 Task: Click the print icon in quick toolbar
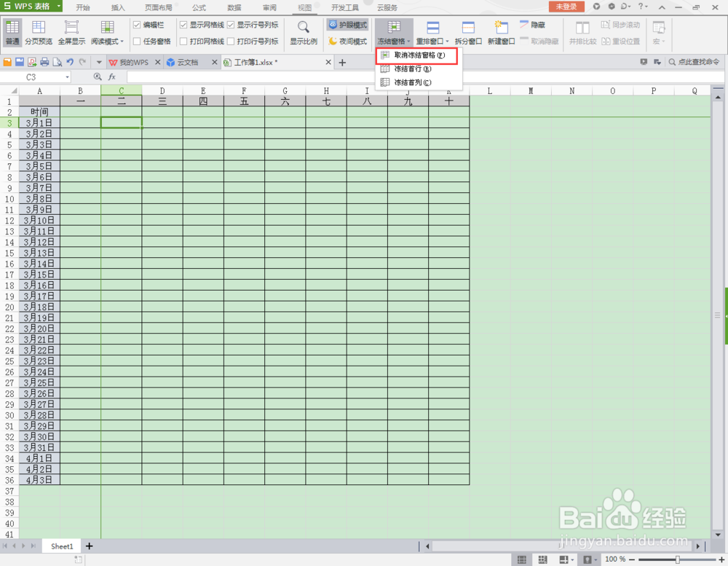[x=44, y=62]
